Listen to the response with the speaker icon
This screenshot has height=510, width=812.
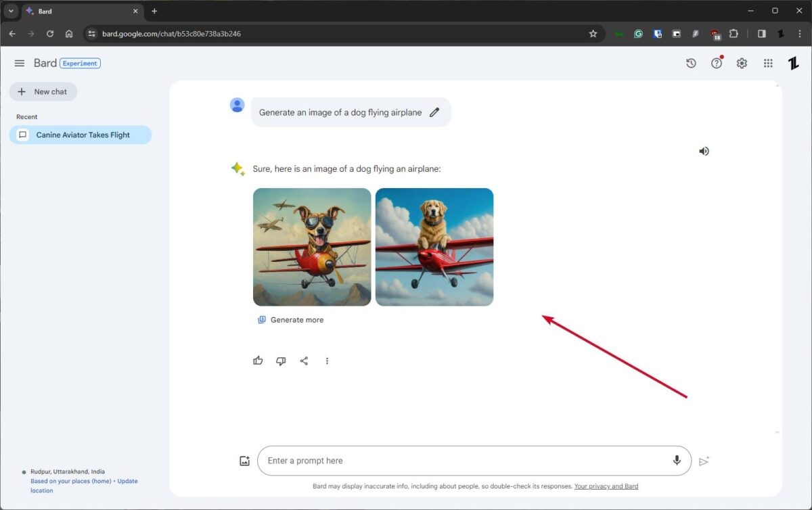[x=704, y=151]
